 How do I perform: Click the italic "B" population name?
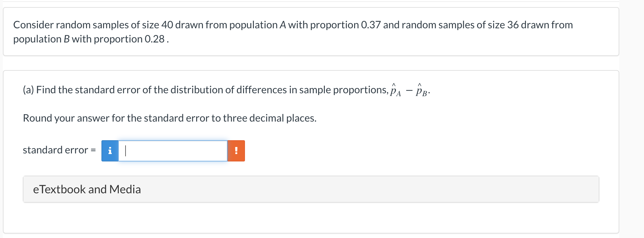tap(66, 39)
